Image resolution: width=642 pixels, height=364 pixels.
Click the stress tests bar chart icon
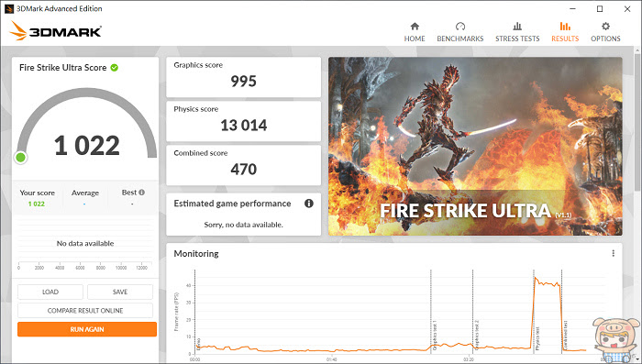(517, 27)
